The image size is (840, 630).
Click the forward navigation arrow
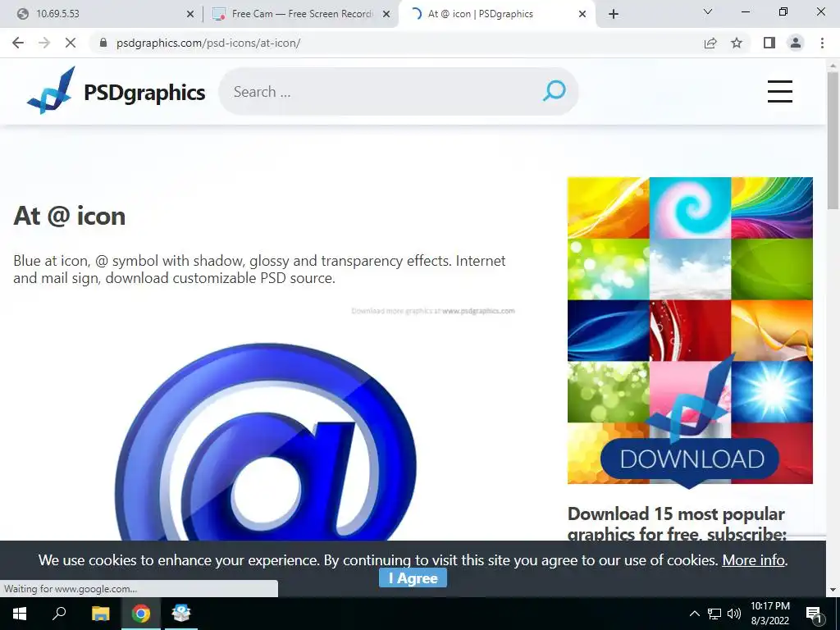[x=44, y=43]
